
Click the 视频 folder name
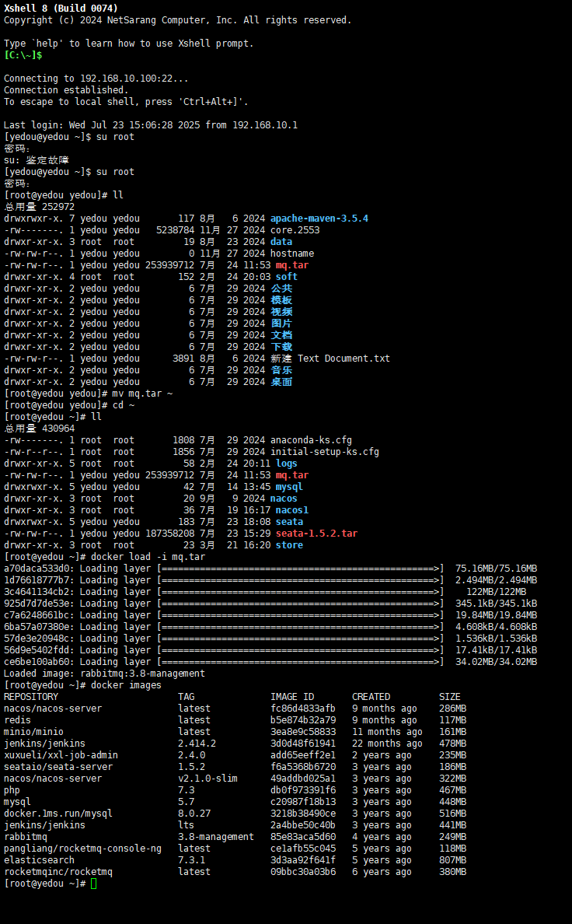(281, 312)
